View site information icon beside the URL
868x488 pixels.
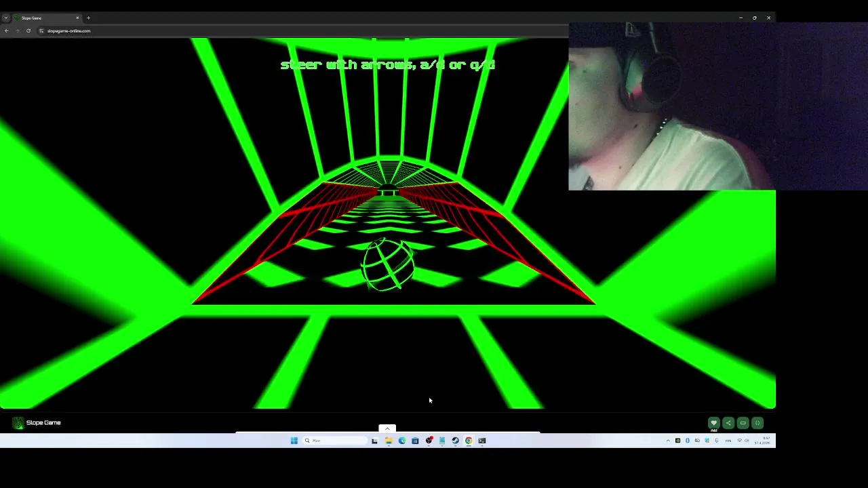click(x=41, y=30)
